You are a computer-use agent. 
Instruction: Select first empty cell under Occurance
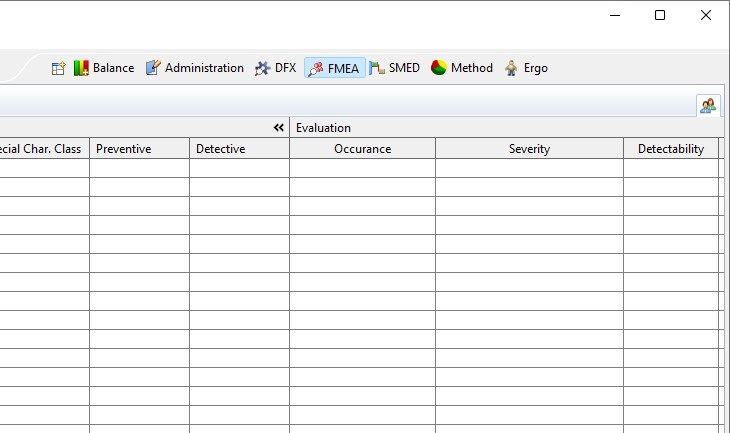[x=362, y=168]
